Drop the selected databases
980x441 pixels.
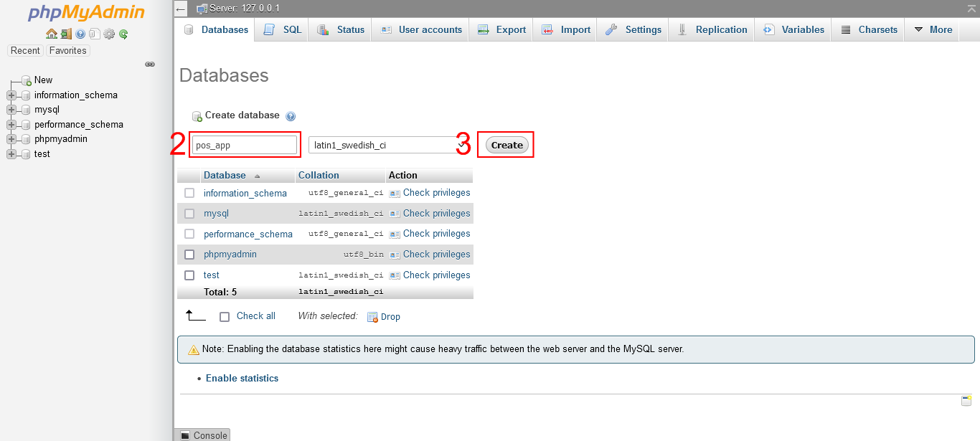click(x=384, y=317)
